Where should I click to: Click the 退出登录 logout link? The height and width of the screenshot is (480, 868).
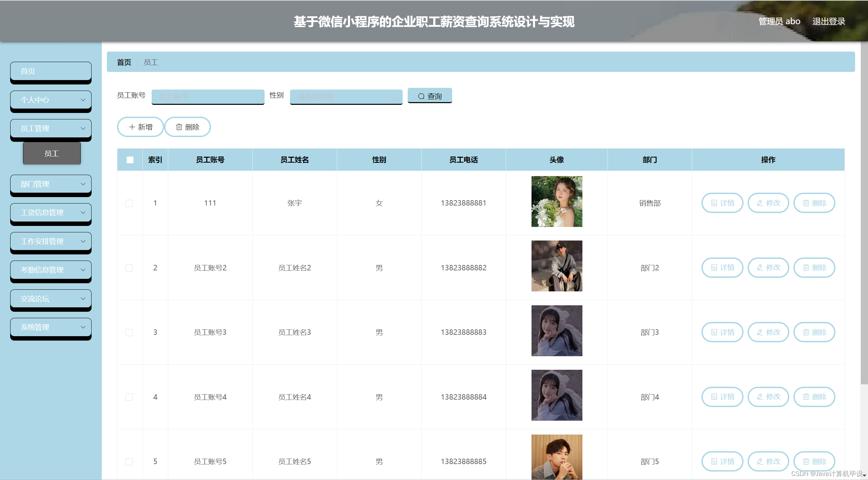pyautogui.click(x=828, y=21)
